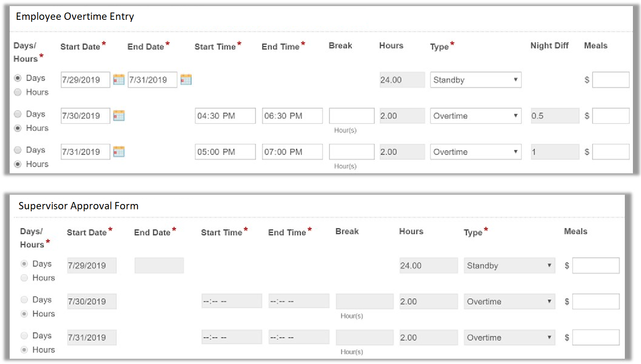The width and height of the screenshot is (641, 364).
Task: Click Meals amount field in first employee row
Action: click(x=610, y=80)
